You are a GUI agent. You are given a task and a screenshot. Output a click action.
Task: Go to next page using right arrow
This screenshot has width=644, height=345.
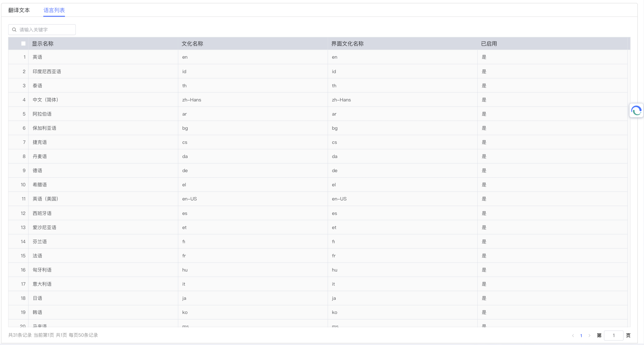pyautogui.click(x=589, y=335)
